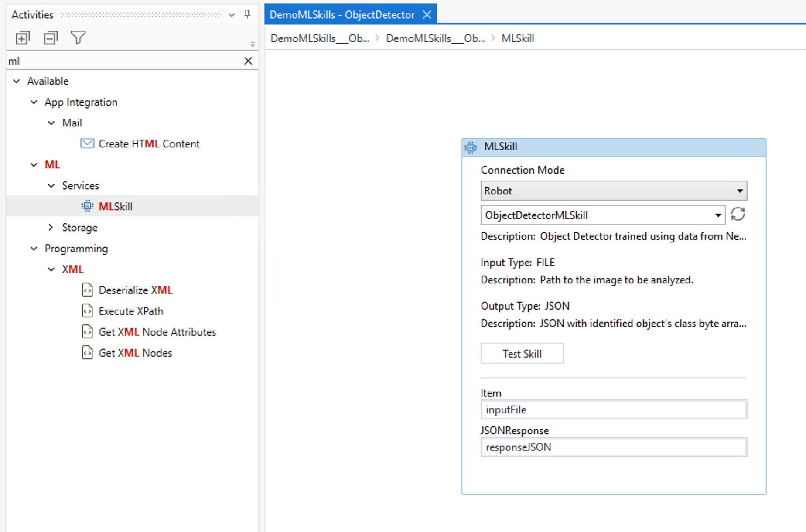Screen dimensions: 806x532
Task: Select Create HTML Content activity
Action: [149, 144]
